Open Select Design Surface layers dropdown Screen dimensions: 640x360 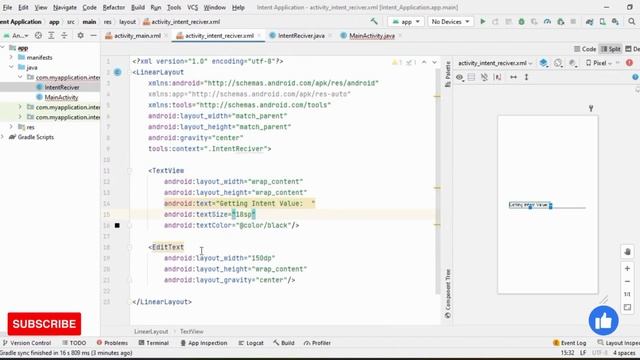point(543,63)
